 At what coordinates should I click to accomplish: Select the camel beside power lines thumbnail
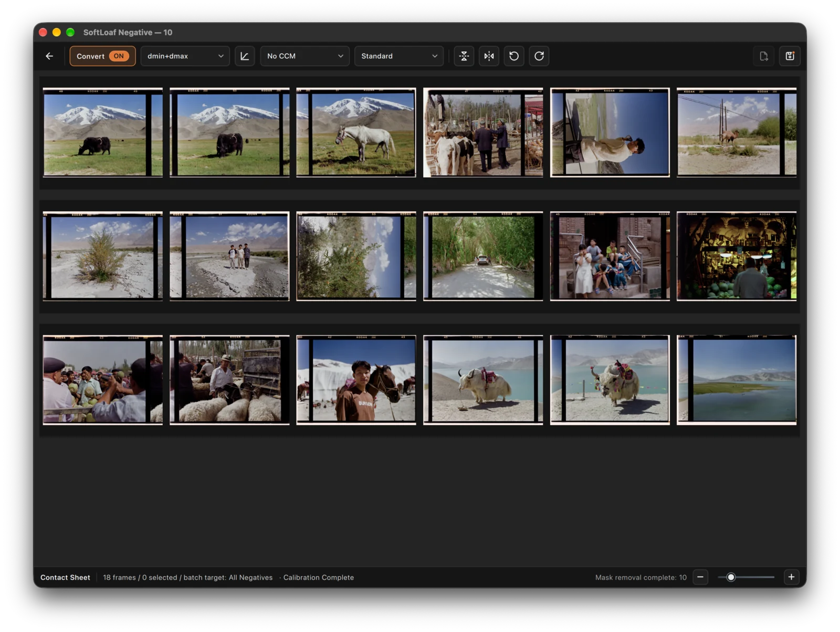(737, 132)
